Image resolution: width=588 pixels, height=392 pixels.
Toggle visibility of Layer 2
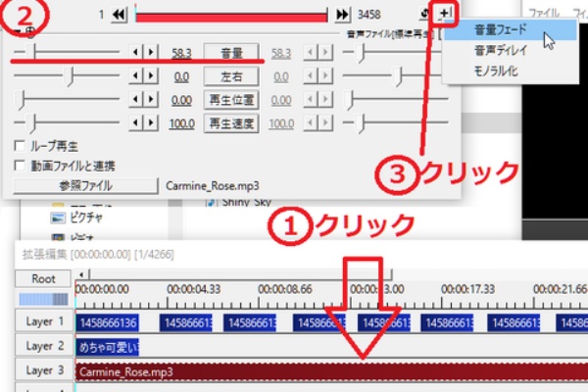(44, 346)
